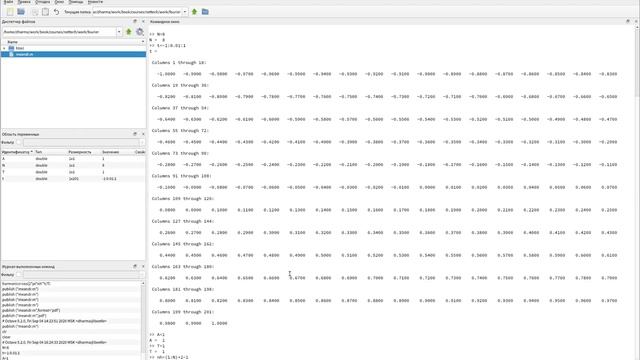Image resolution: width=640 pixels, height=360 pixels.
Task: Select the "clear" entry in Command History
Action: 6,337
